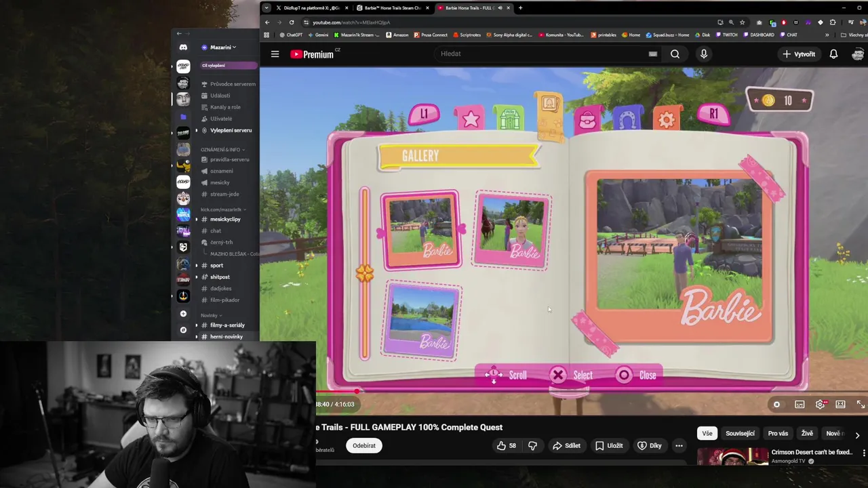Open the YouTube account avatar

point(858,54)
